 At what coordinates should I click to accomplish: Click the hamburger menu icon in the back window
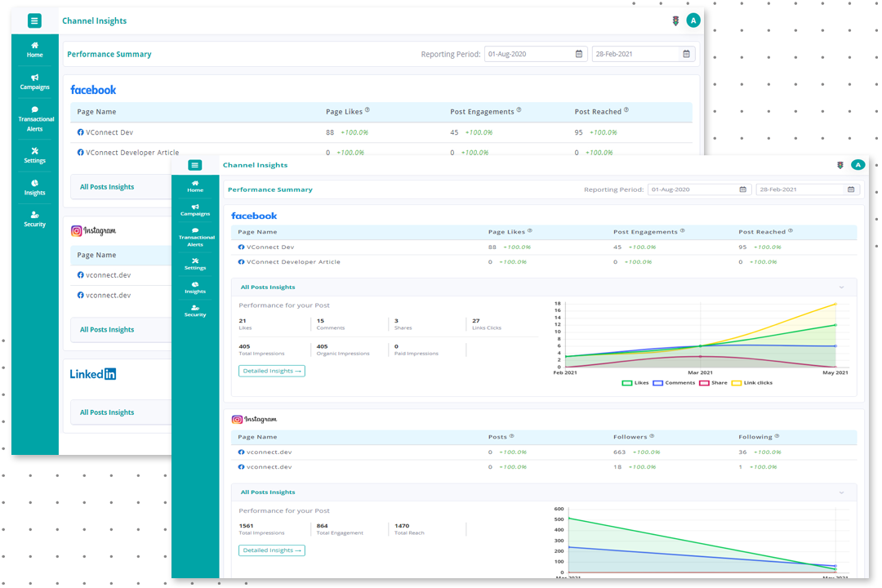click(34, 21)
